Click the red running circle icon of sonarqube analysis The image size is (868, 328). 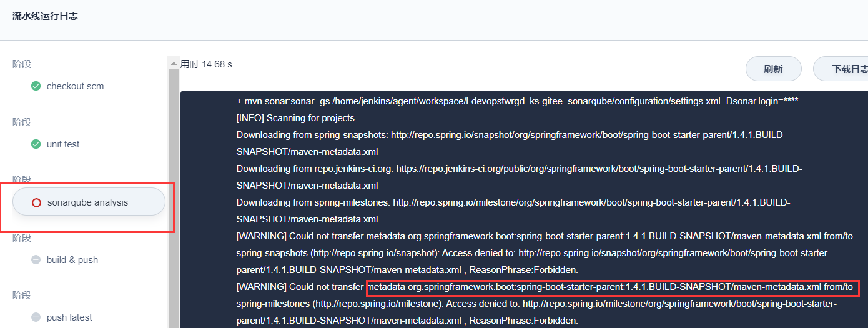tap(36, 202)
